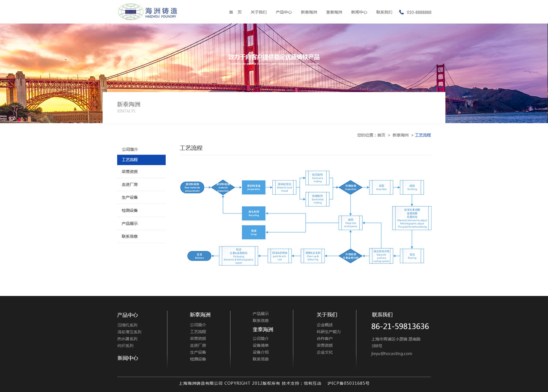
Task: Click 信利互动 technical support credit
Action: pyautogui.click(x=313, y=383)
